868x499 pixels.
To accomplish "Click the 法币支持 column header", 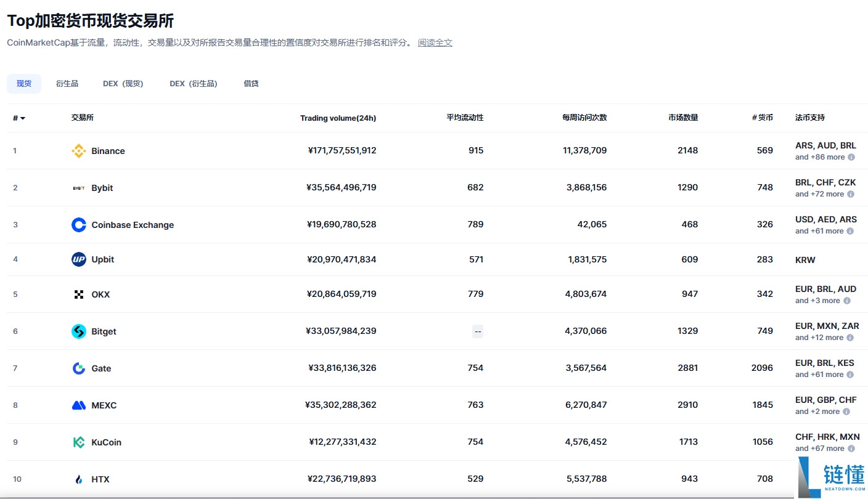I will coord(810,118).
